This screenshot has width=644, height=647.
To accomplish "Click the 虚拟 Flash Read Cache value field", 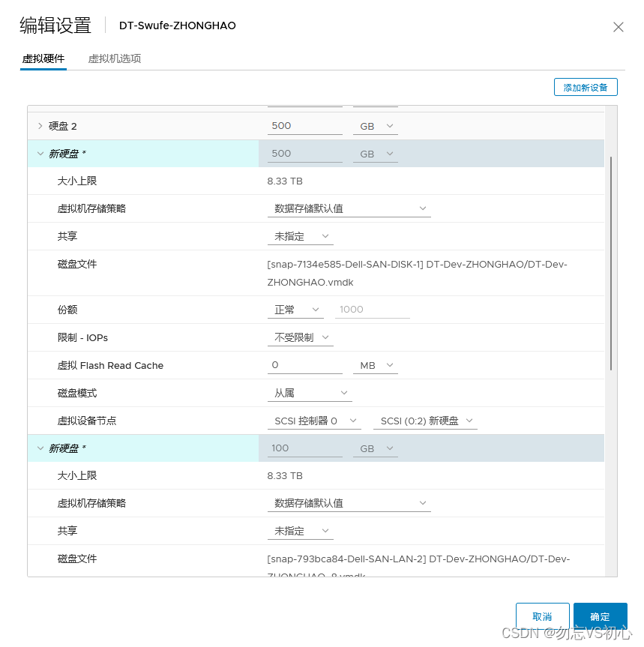I will tap(304, 365).
